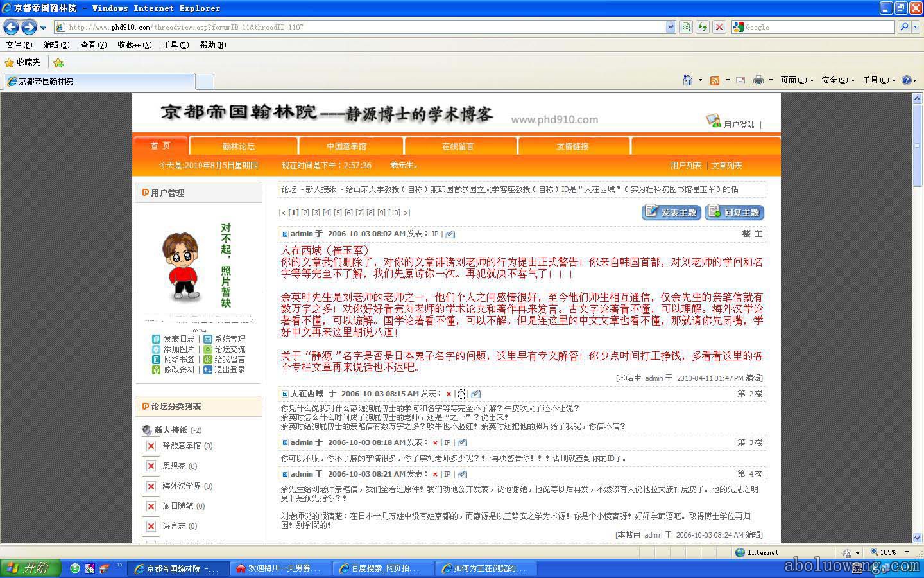Click 发表日志 icon link in user panel
This screenshot has height=578, width=924.
173,338
